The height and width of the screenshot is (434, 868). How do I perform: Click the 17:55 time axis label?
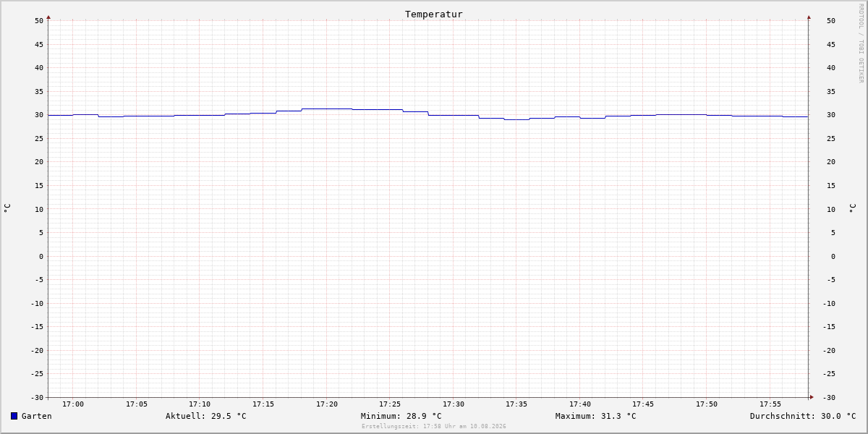[x=770, y=404]
